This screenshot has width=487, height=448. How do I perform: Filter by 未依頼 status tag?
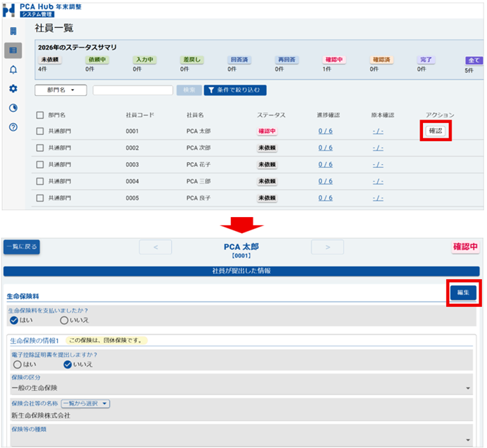point(50,60)
